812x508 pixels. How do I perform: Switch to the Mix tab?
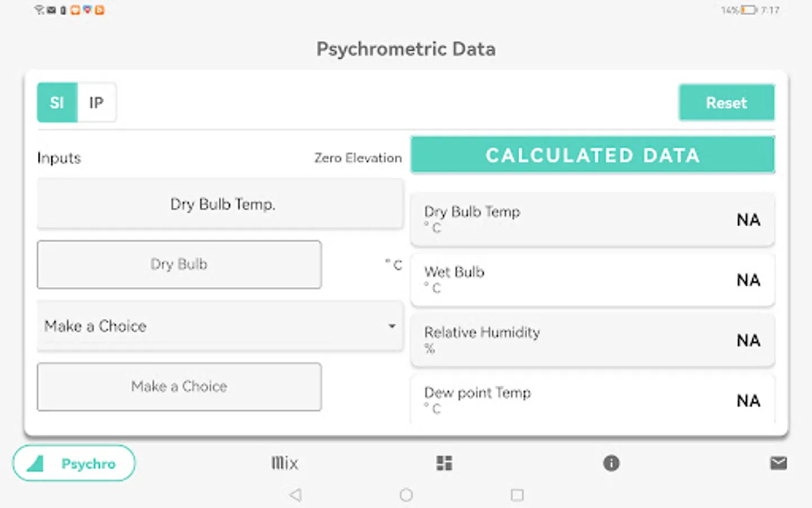point(285,463)
